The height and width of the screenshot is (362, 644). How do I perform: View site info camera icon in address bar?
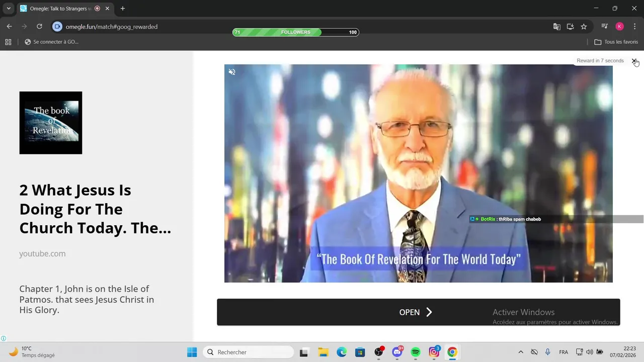pos(57,27)
